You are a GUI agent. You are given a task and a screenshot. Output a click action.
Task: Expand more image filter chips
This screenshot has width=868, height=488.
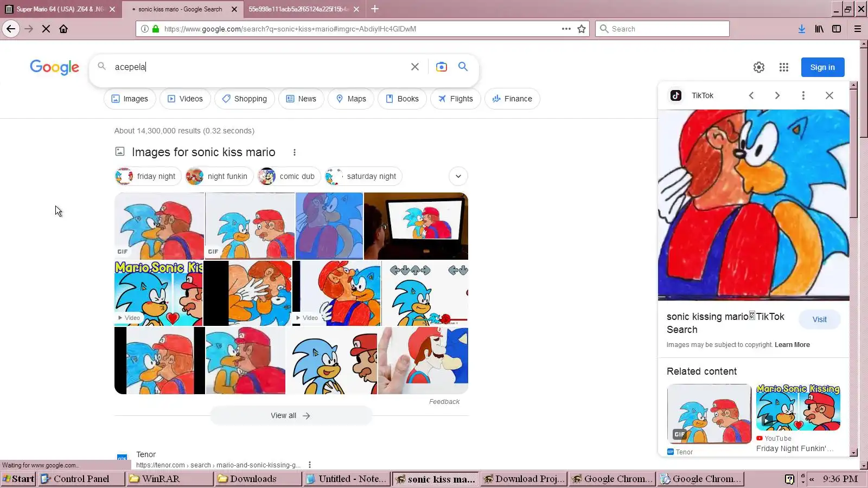[458, 176]
